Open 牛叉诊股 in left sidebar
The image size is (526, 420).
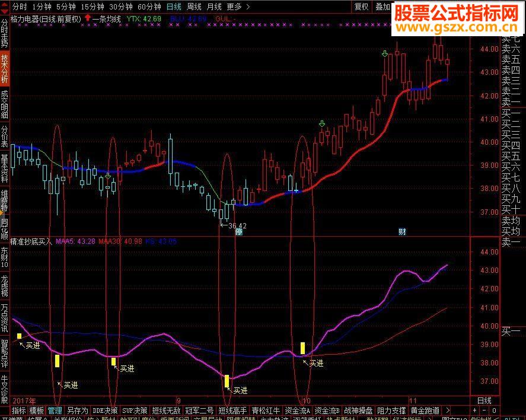point(4,389)
